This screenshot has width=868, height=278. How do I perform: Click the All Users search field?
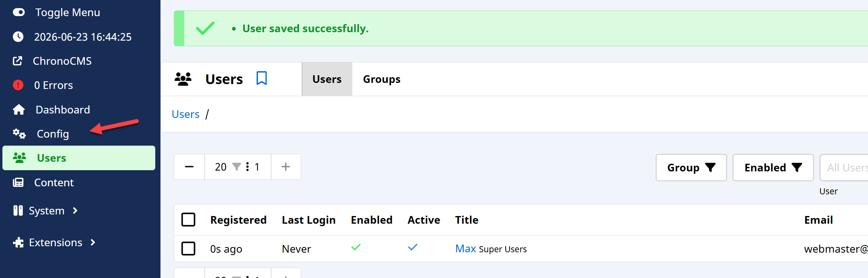pyautogui.click(x=844, y=167)
